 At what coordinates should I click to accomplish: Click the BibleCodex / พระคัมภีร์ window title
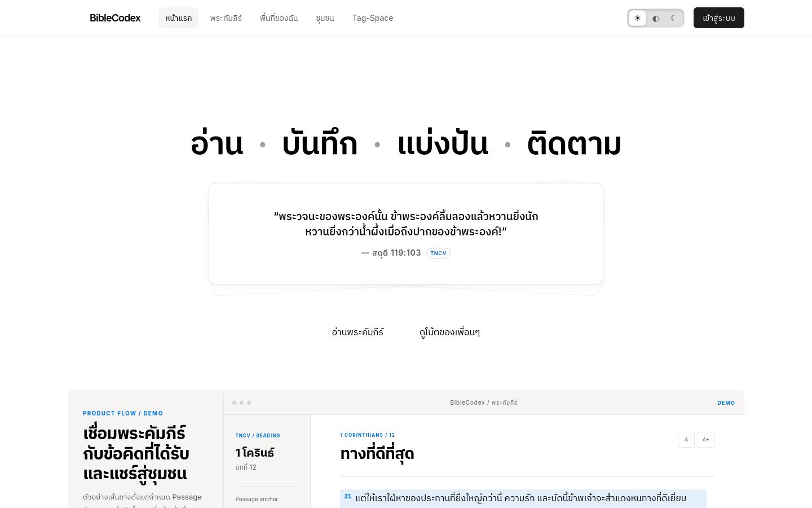coord(484,403)
